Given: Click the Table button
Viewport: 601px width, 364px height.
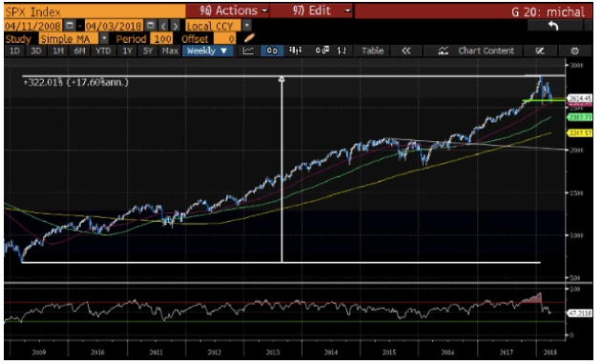Looking at the screenshot, I should [373, 51].
